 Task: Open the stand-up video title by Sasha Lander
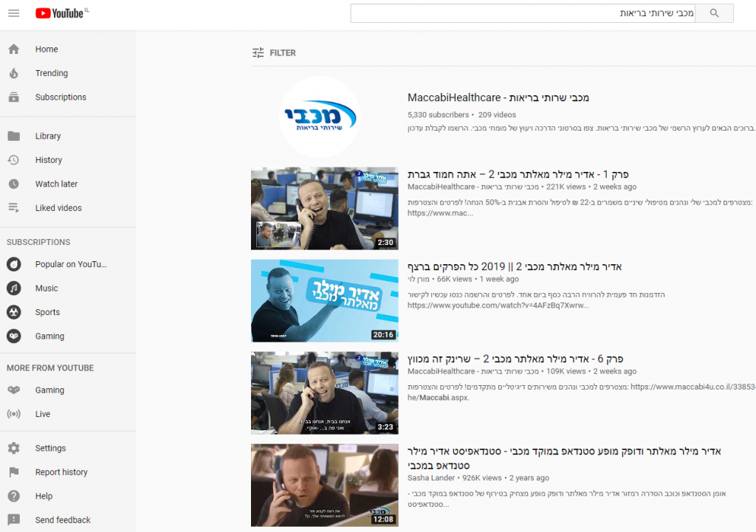(x=564, y=458)
